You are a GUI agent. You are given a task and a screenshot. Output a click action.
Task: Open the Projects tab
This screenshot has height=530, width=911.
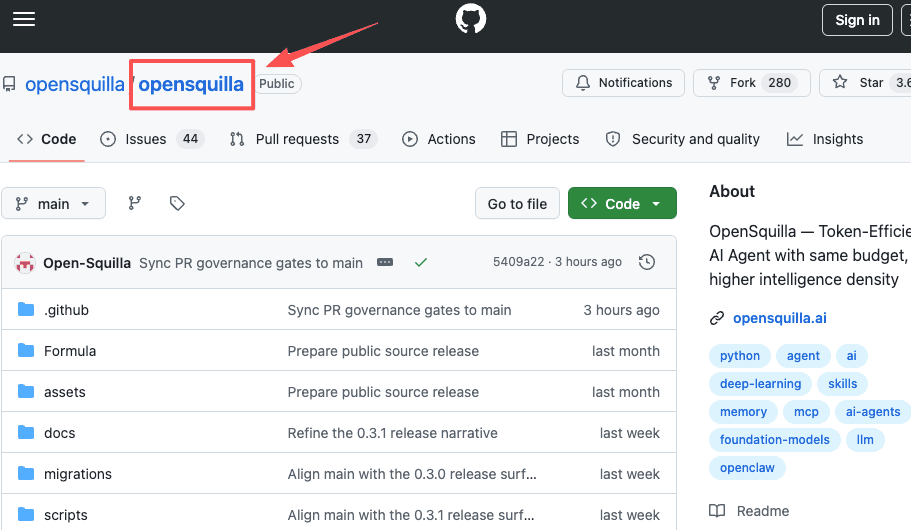click(x=540, y=139)
